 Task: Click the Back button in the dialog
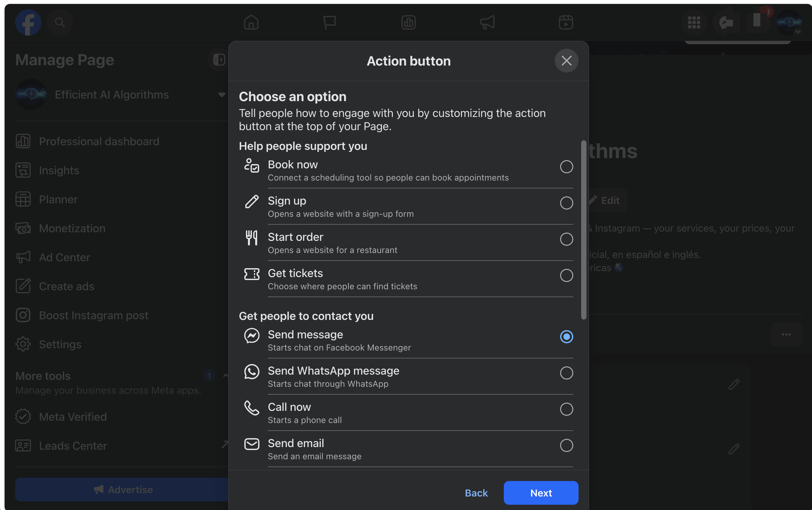click(x=476, y=493)
